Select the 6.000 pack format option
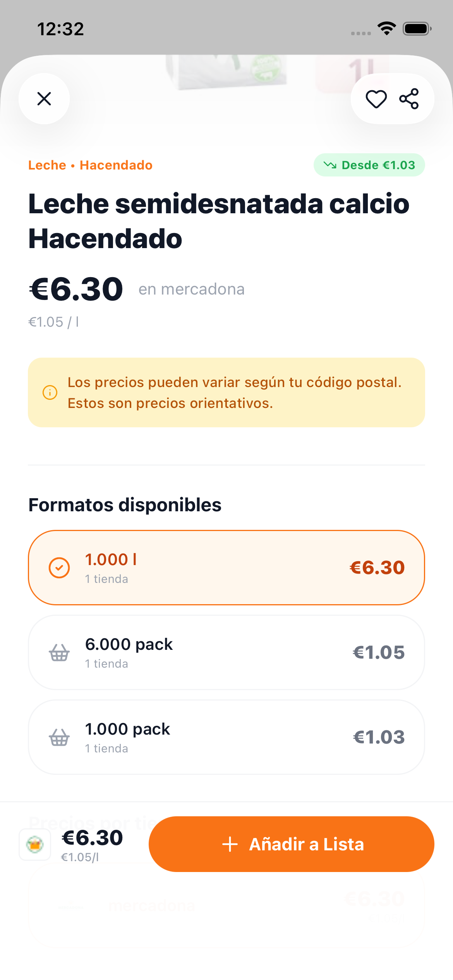This screenshot has height=980, width=453. (x=226, y=653)
